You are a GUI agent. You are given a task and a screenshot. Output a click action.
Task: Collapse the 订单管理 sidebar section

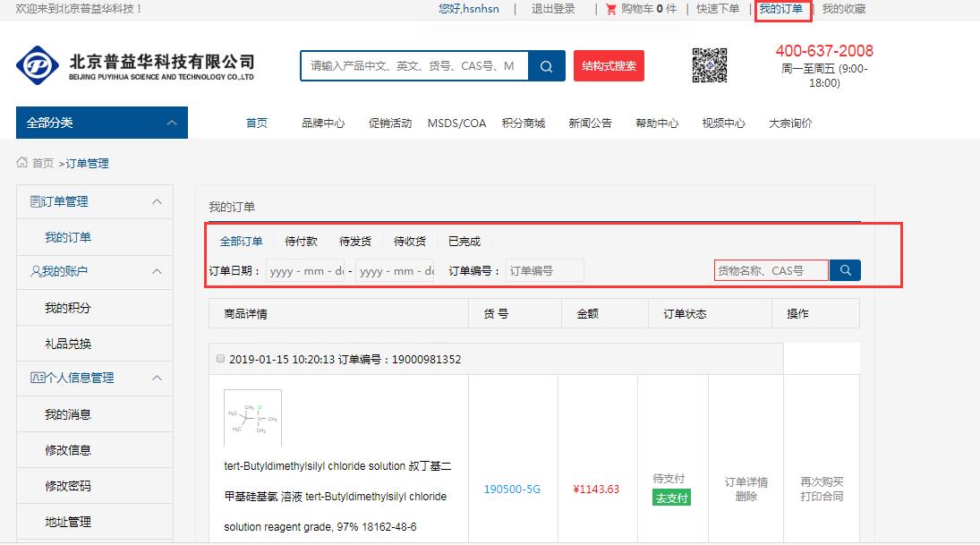(x=157, y=202)
